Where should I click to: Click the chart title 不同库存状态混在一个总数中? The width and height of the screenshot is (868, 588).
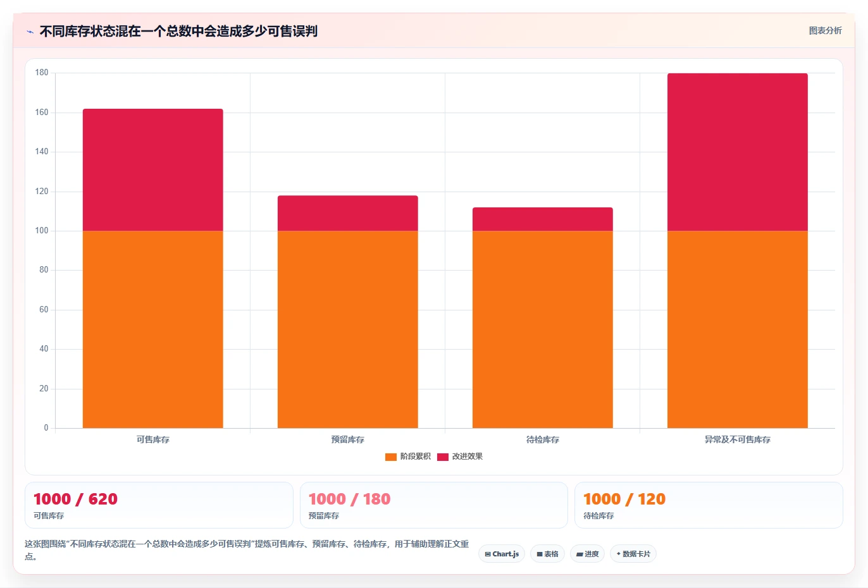point(178,31)
